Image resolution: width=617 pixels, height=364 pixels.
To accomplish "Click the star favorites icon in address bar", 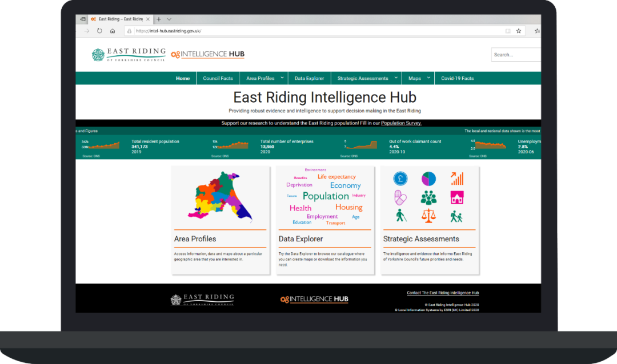I will [519, 31].
